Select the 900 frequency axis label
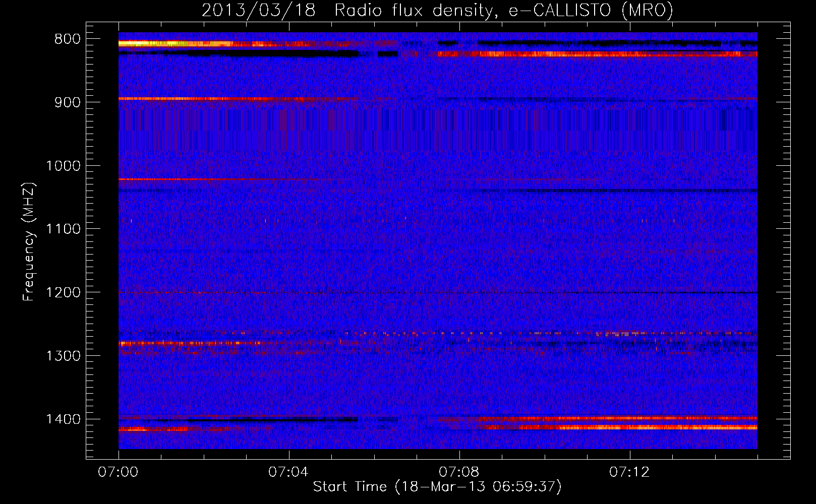This screenshot has width=816, height=504. click(67, 102)
